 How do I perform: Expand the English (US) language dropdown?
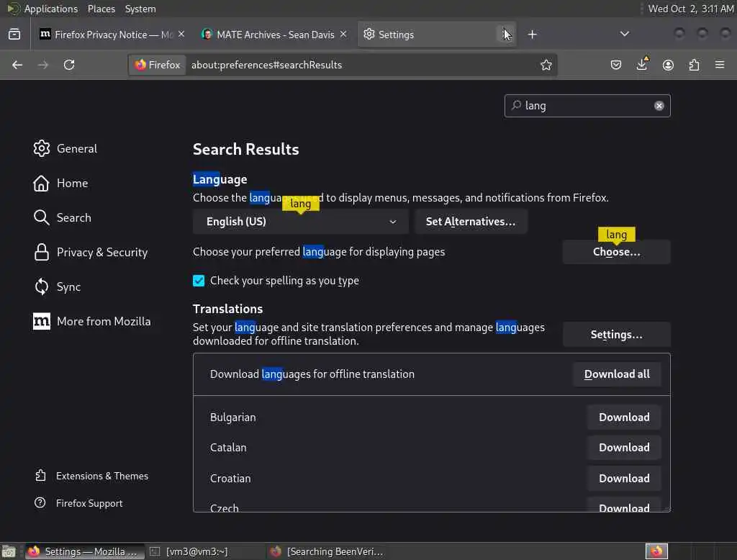click(x=301, y=222)
